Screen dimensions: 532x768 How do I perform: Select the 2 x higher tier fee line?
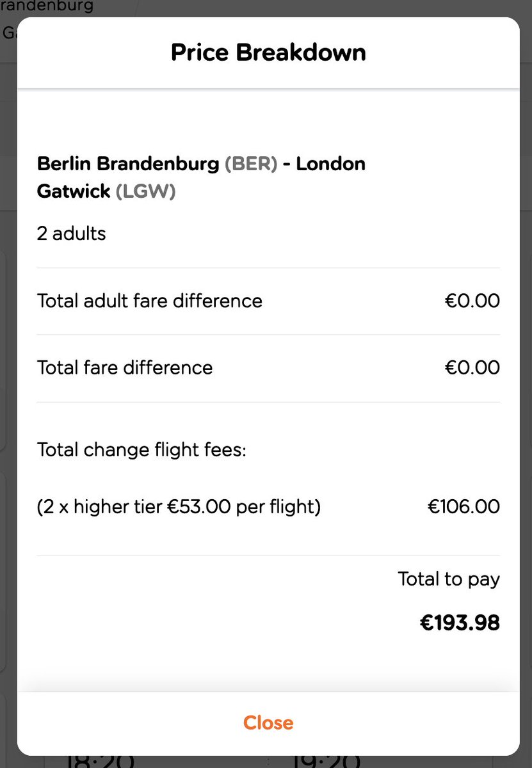[179, 507]
